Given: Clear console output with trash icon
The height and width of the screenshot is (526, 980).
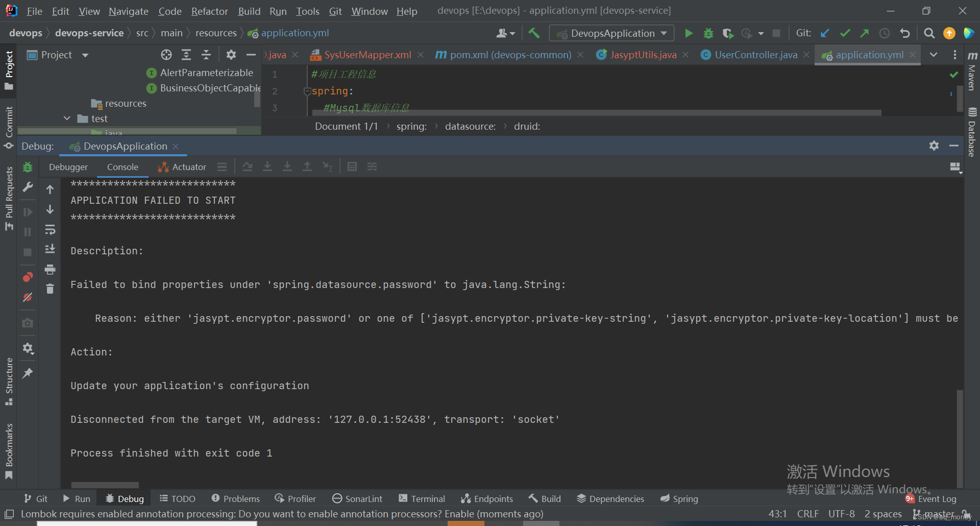Looking at the screenshot, I should [x=50, y=289].
